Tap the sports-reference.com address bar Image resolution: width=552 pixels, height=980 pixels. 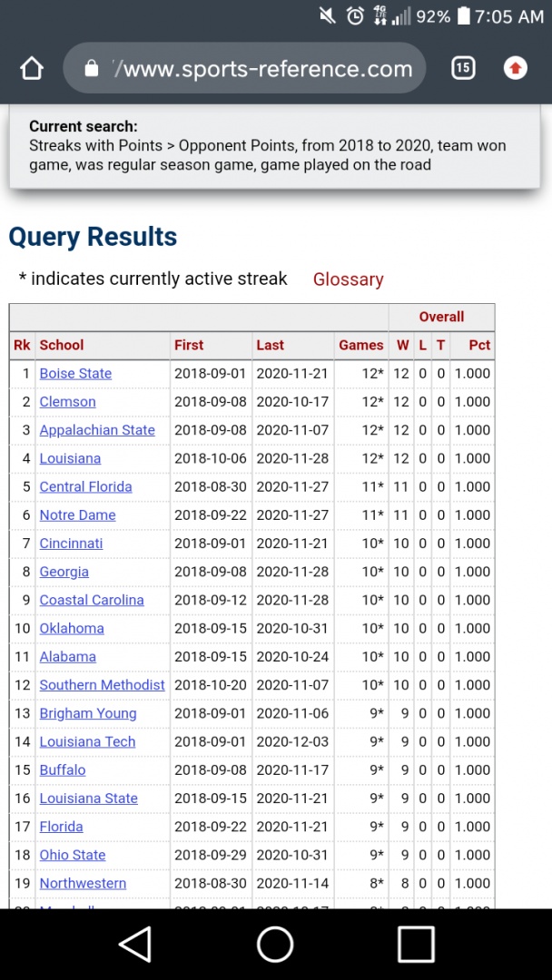259,69
